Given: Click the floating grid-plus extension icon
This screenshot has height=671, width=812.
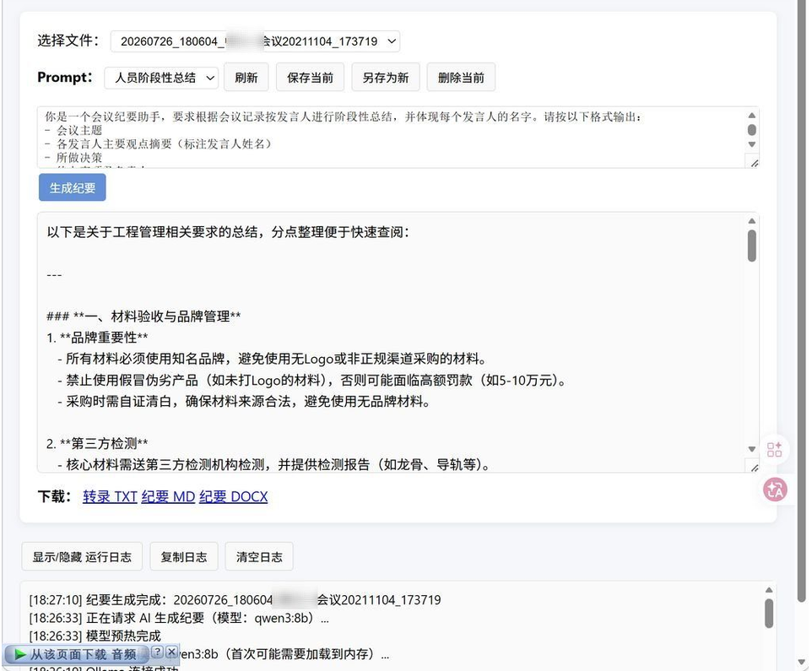Looking at the screenshot, I should point(774,449).
